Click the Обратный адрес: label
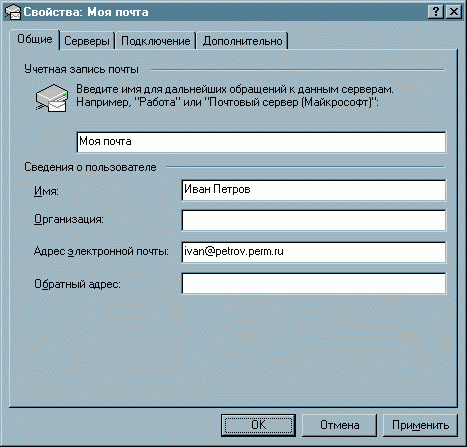Image resolution: width=467 pixels, height=447 pixels. click(x=77, y=284)
